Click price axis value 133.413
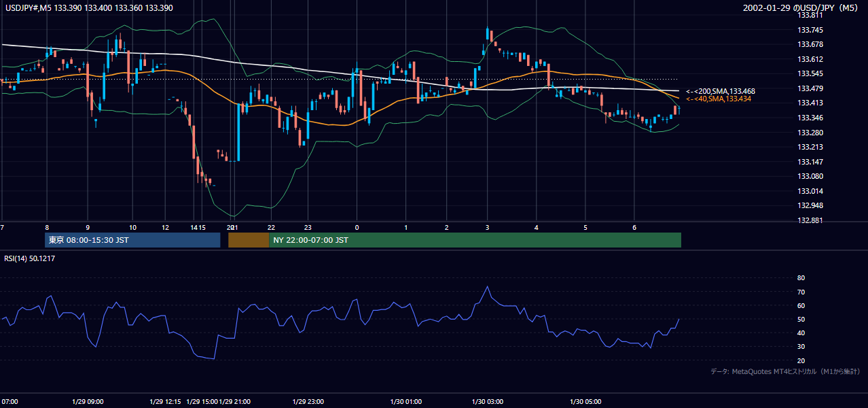868x408 pixels. (810, 103)
